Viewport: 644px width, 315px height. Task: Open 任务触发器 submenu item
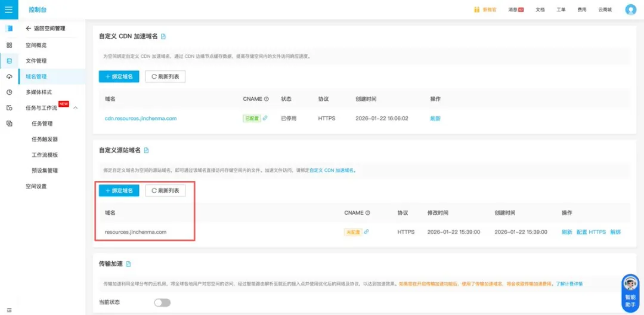tap(45, 139)
